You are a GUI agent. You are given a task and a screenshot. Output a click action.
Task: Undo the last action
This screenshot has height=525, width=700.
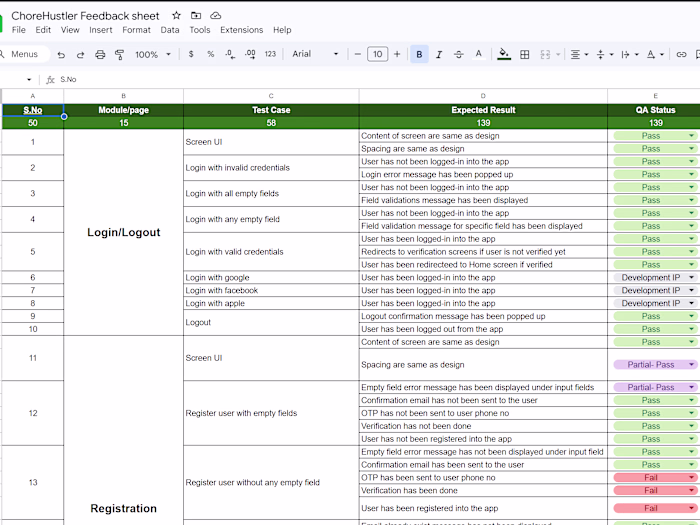(x=61, y=54)
